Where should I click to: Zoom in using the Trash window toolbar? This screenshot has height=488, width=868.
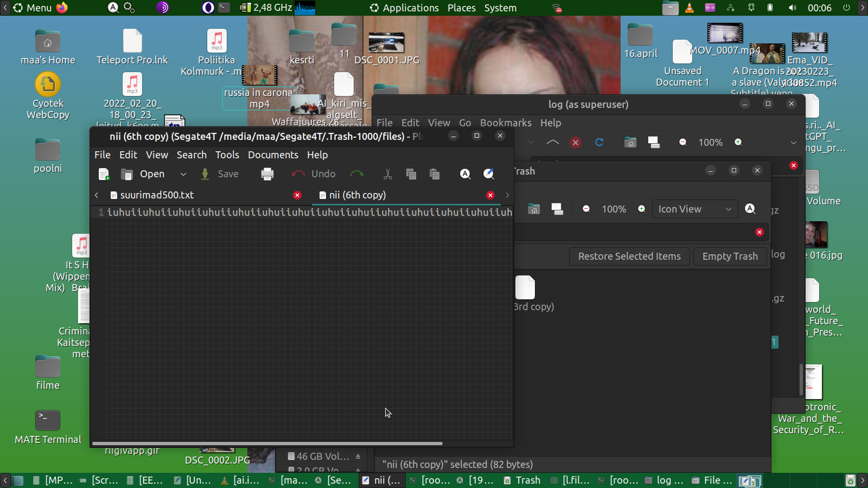[x=642, y=209]
